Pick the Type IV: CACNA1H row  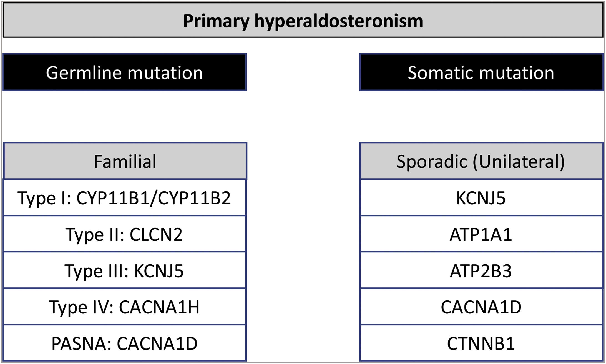point(124,307)
